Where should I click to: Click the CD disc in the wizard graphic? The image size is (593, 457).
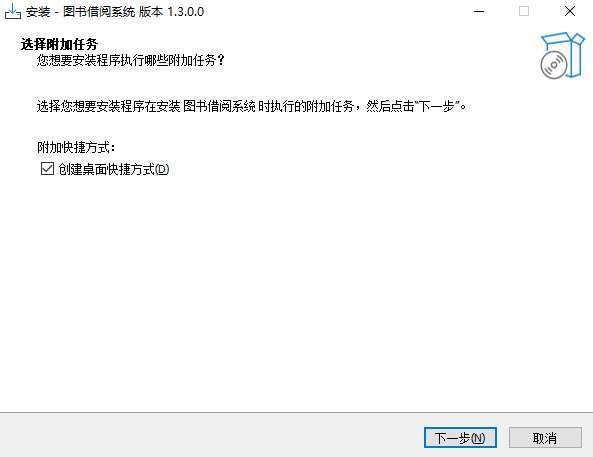(x=554, y=65)
